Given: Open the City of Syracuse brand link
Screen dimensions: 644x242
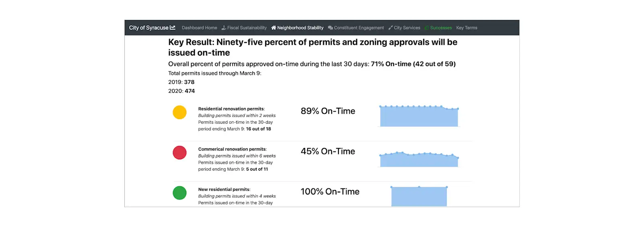Looking at the screenshot, I should [x=152, y=28].
